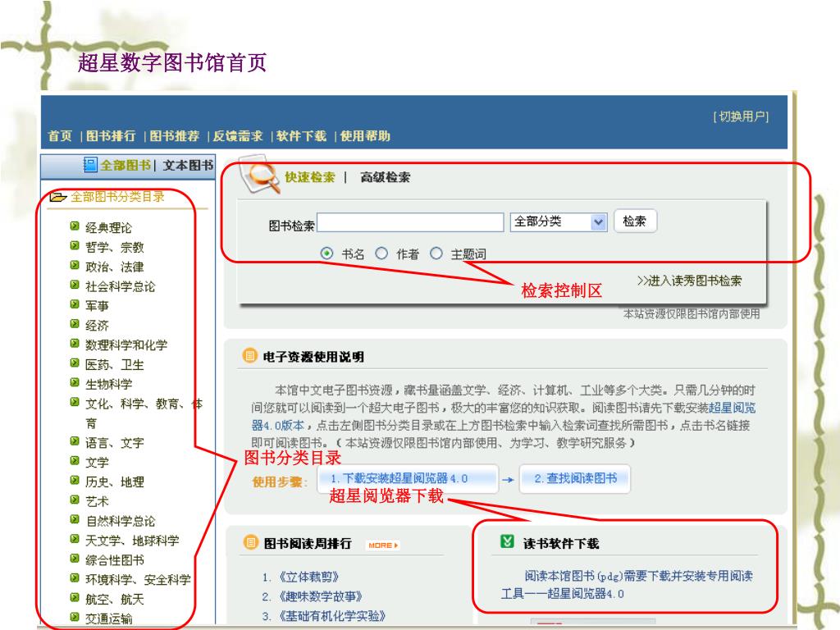Viewport: 840px width, 630px height.
Task: Click the green bullet icon for 政治、法律
Action: (75, 265)
